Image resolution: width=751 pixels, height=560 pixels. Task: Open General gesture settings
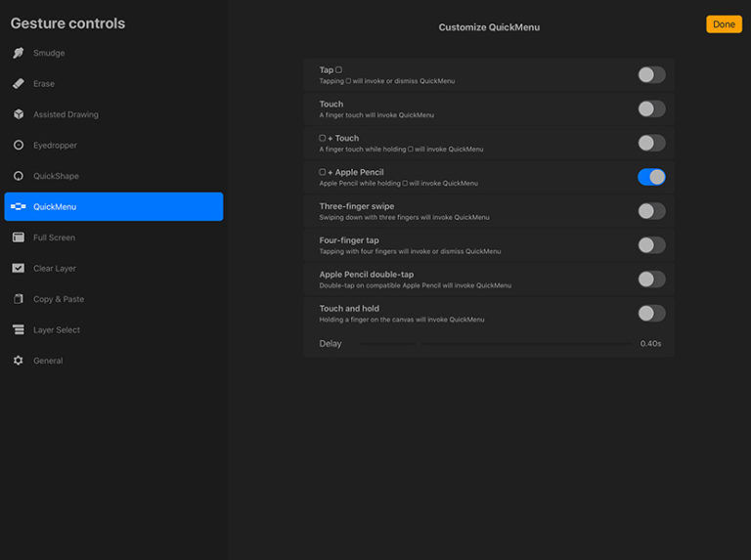pos(113,361)
